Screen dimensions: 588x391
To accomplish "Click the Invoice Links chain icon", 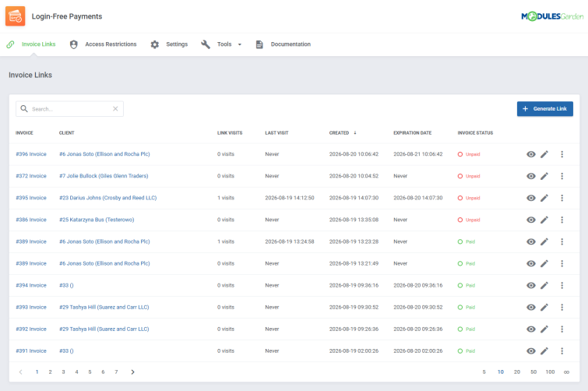I will pyautogui.click(x=10, y=44).
